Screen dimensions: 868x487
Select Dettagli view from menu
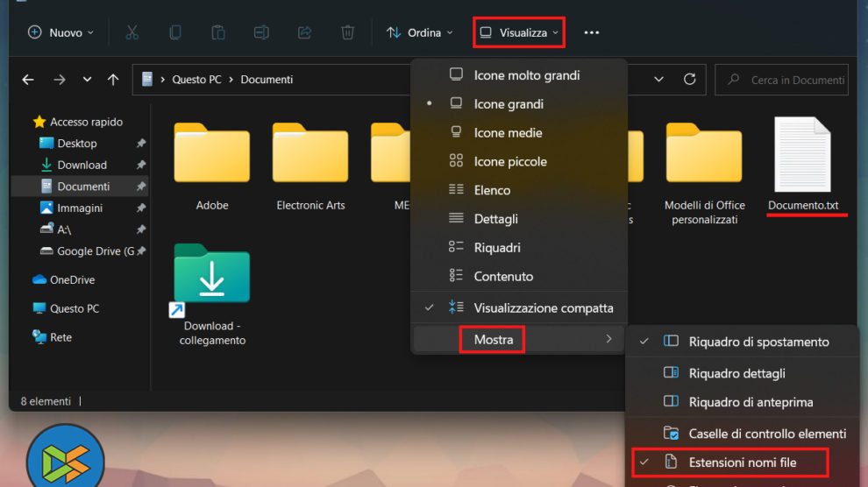(x=495, y=219)
